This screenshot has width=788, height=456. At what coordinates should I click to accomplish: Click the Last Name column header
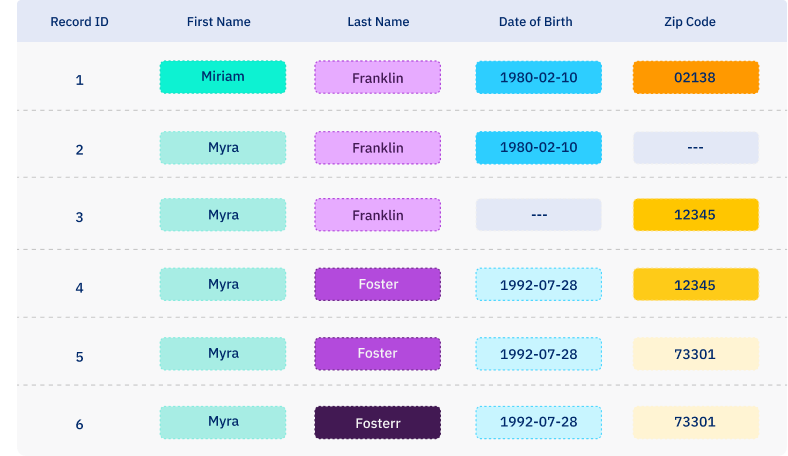tap(377, 22)
